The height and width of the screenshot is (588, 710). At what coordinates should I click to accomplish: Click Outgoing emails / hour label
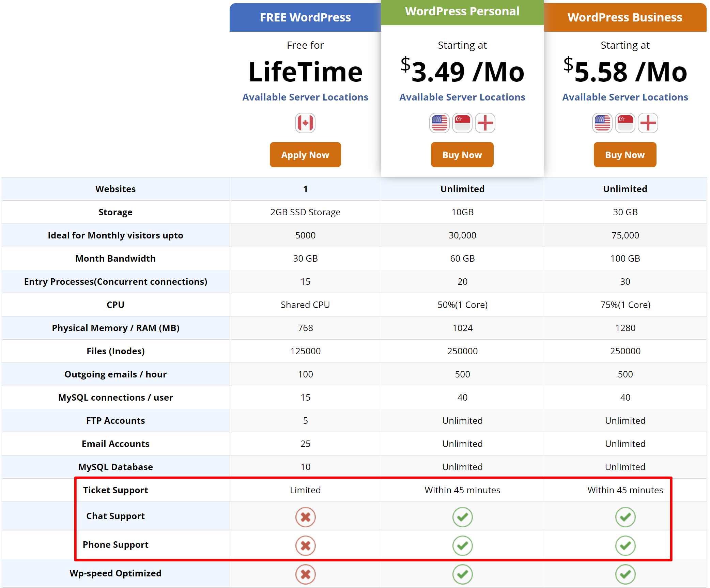pos(115,374)
